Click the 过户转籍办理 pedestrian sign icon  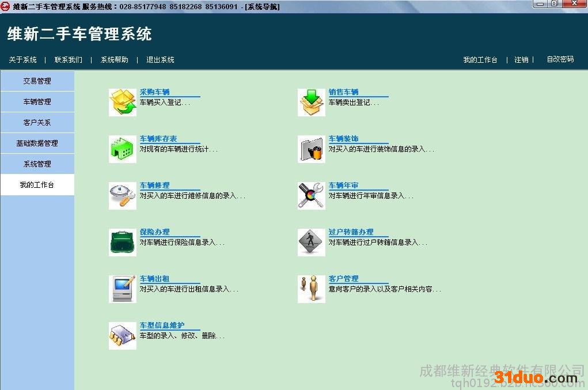(x=312, y=243)
